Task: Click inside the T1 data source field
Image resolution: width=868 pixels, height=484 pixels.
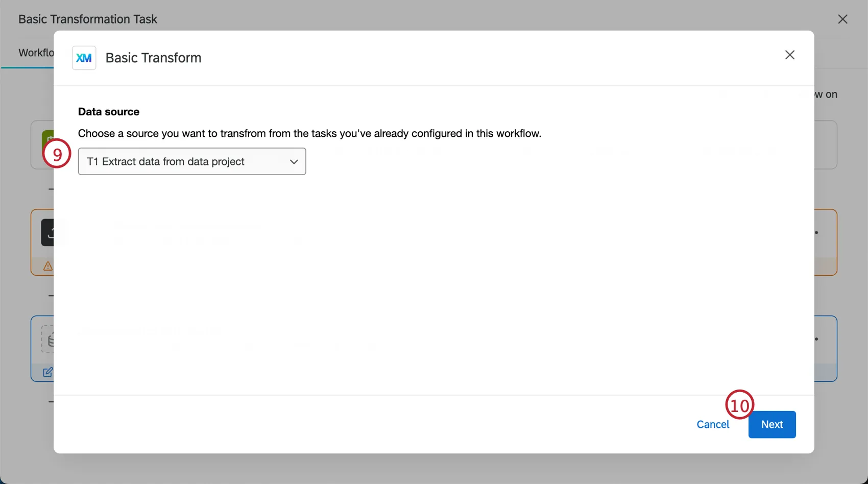Action: click(168, 161)
